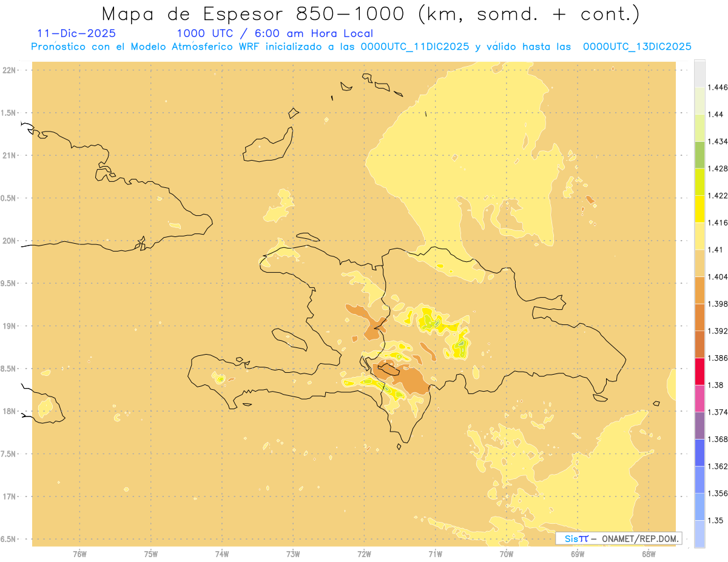Pick the pale yellow swatch between 1.41 and 1.416

click(x=699, y=236)
